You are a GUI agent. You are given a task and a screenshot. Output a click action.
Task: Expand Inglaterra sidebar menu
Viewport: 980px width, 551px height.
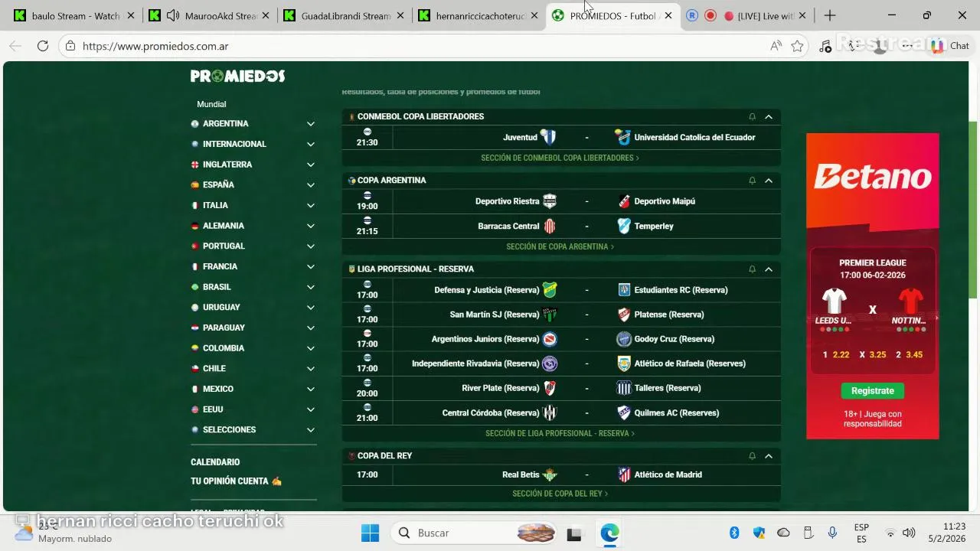pos(311,165)
